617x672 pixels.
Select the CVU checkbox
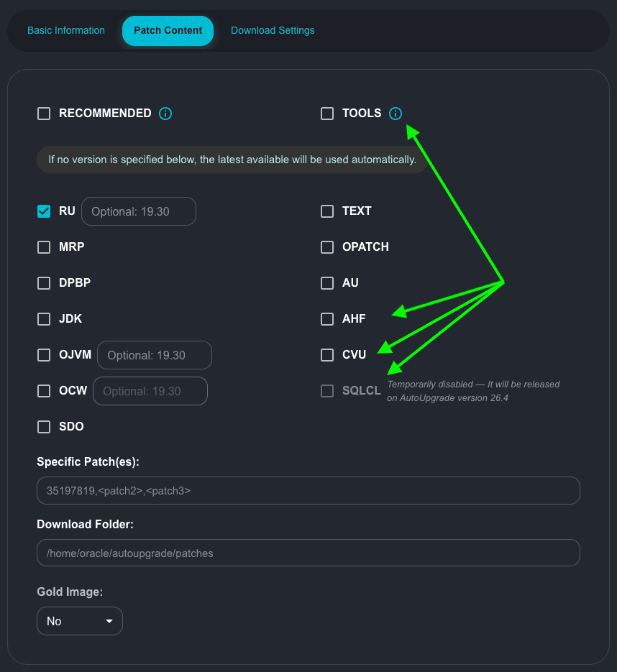pyautogui.click(x=327, y=355)
